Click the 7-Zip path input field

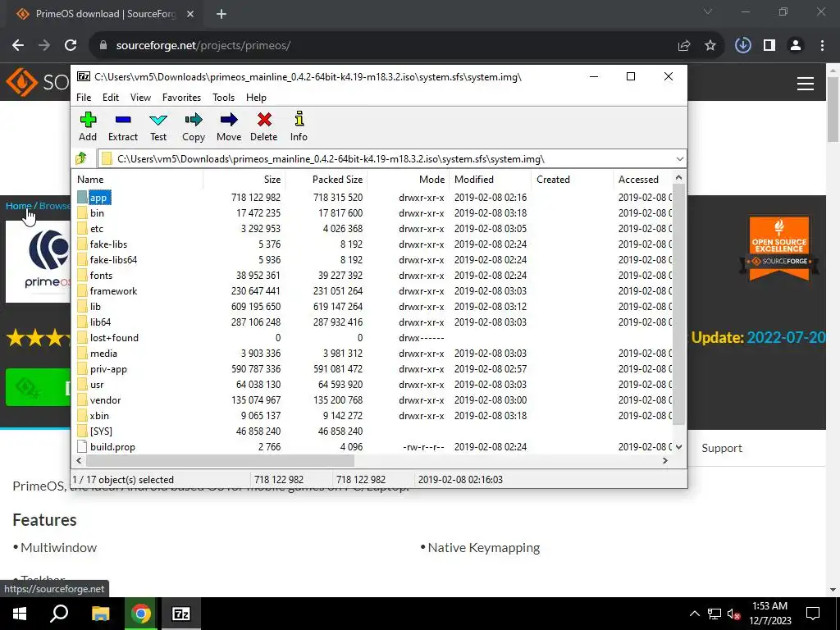click(x=391, y=159)
